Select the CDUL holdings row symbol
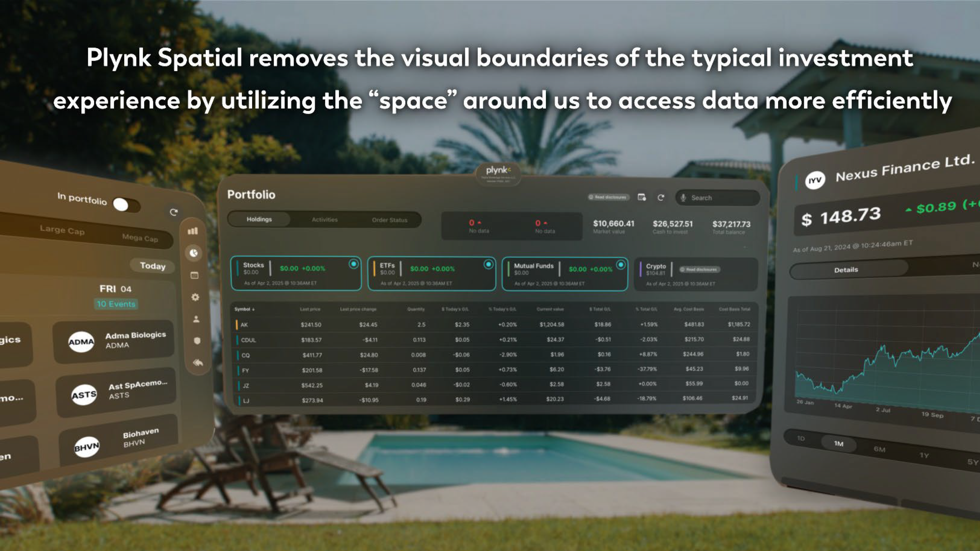This screenshot has height=551, width=980. click(248, 340)
